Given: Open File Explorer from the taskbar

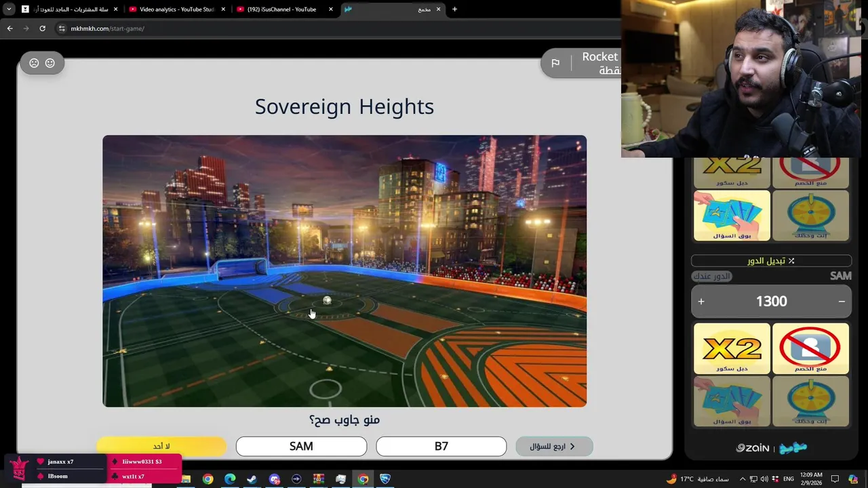Looking at the screenshot, I should 185,479.
